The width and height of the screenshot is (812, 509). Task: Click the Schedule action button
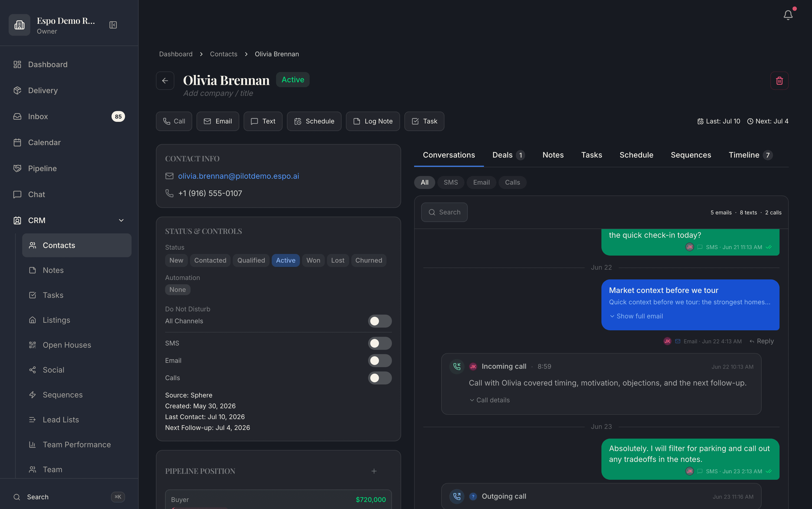click(314, 121)
